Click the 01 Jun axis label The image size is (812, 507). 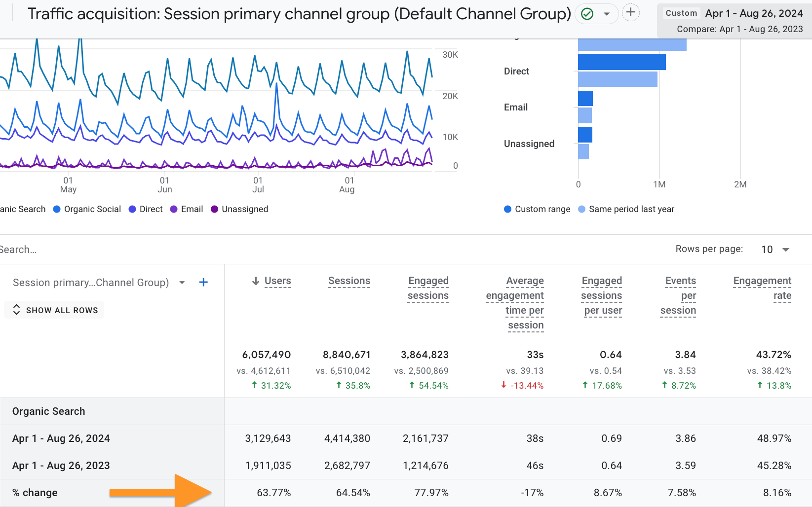(x=165, y=185)
